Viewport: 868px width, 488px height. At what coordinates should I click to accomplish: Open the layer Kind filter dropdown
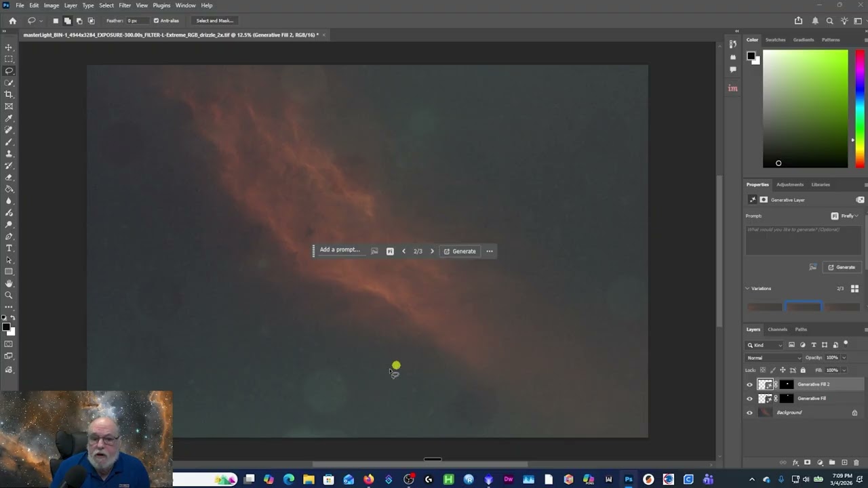(x=765, y=345)
